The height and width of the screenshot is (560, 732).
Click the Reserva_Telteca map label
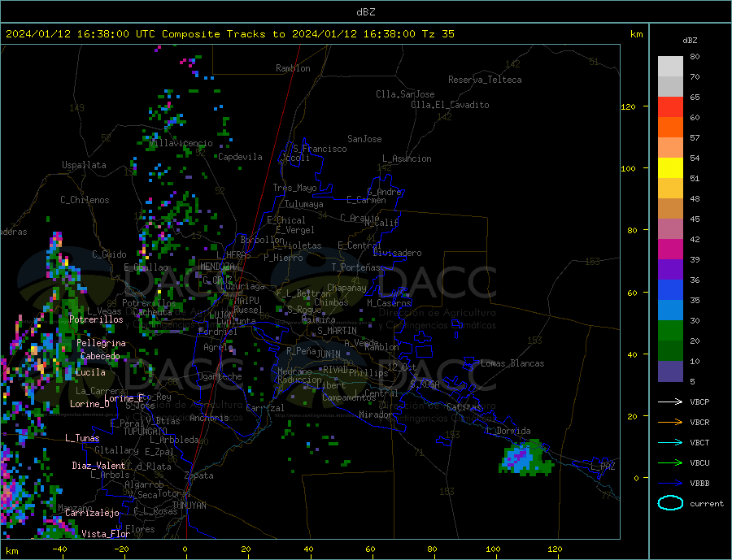pyautogui.click(x=485, y=80)
